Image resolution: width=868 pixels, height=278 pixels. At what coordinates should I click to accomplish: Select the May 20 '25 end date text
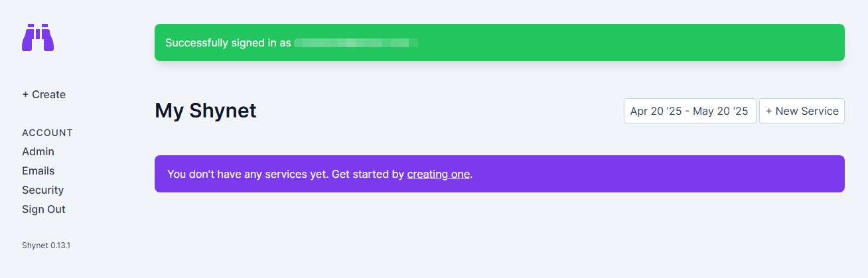point(721,111)
